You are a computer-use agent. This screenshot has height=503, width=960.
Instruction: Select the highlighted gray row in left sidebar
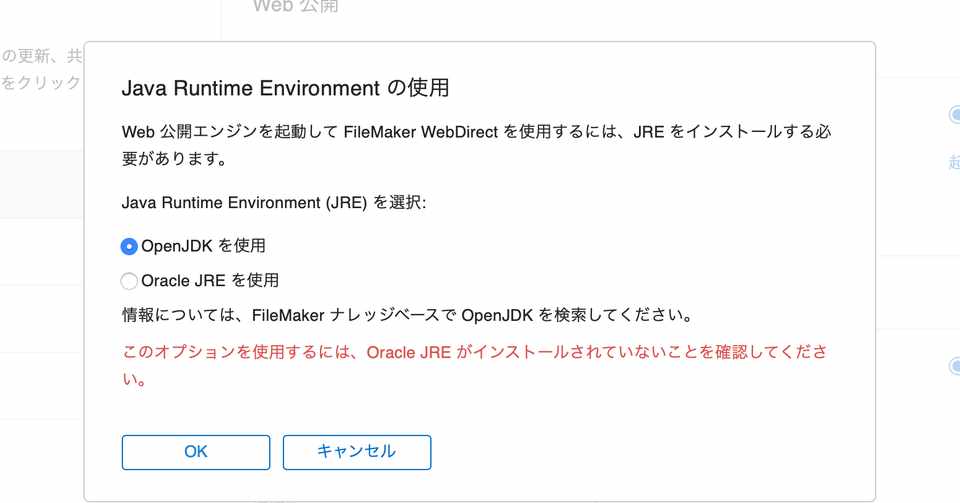(x=42, y=184)
